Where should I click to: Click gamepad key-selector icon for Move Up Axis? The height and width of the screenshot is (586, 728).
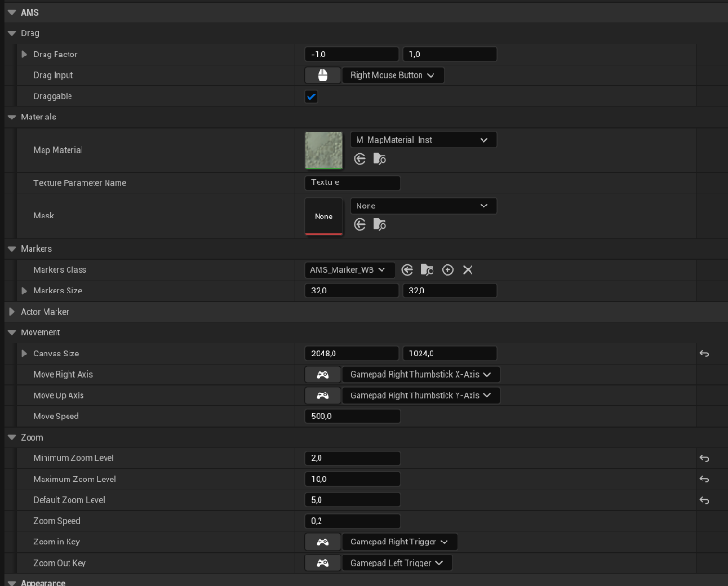322,395
